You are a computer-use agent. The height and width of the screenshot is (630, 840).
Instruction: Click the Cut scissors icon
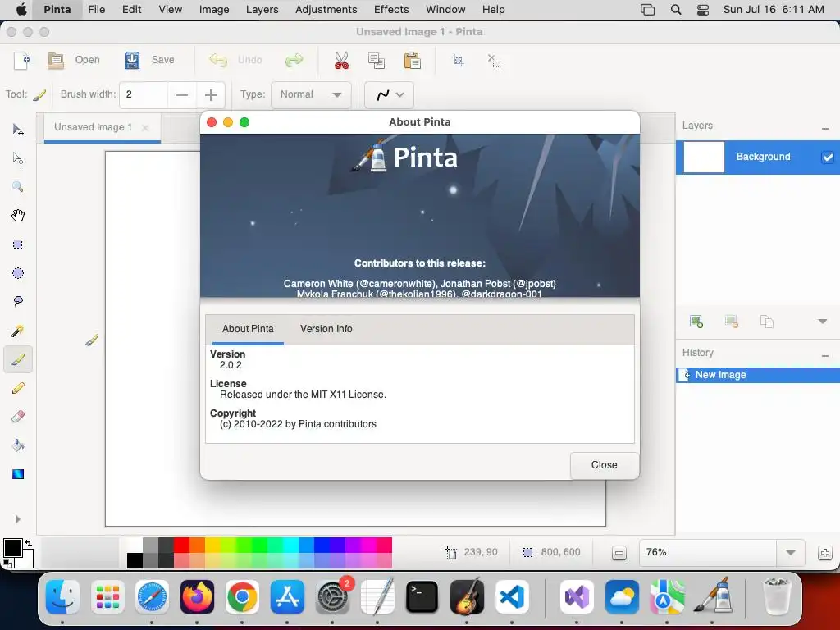341,60
